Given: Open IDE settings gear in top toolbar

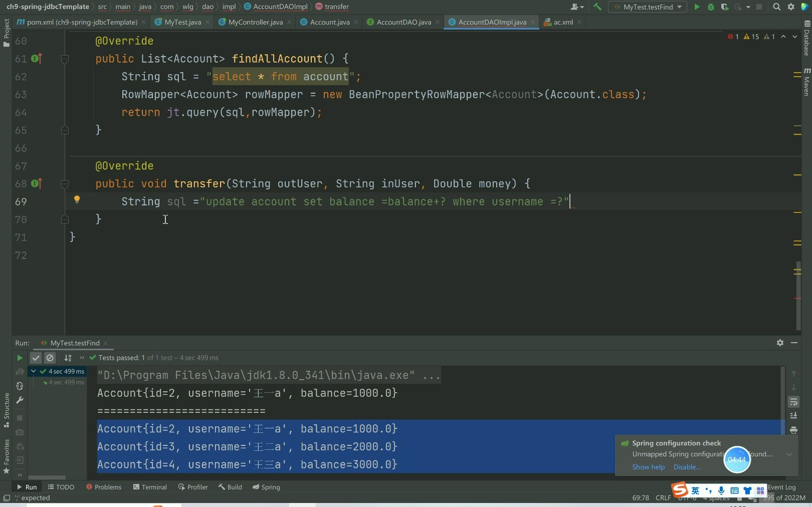Looking at the screenshot, I should (791, 7).
